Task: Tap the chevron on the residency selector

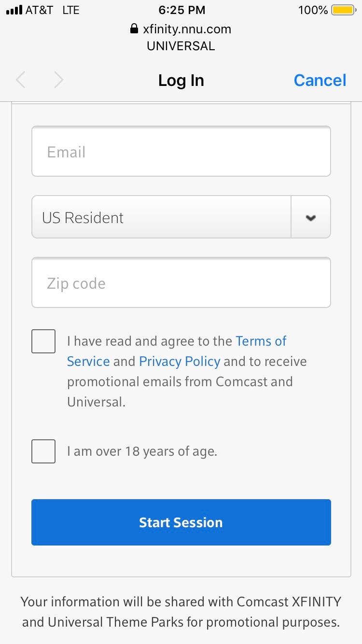Action: click(311, 217)
